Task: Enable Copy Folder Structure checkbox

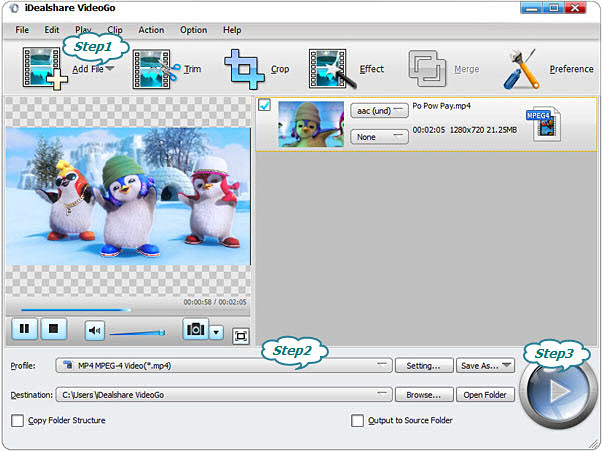Action: click(18, 421)
